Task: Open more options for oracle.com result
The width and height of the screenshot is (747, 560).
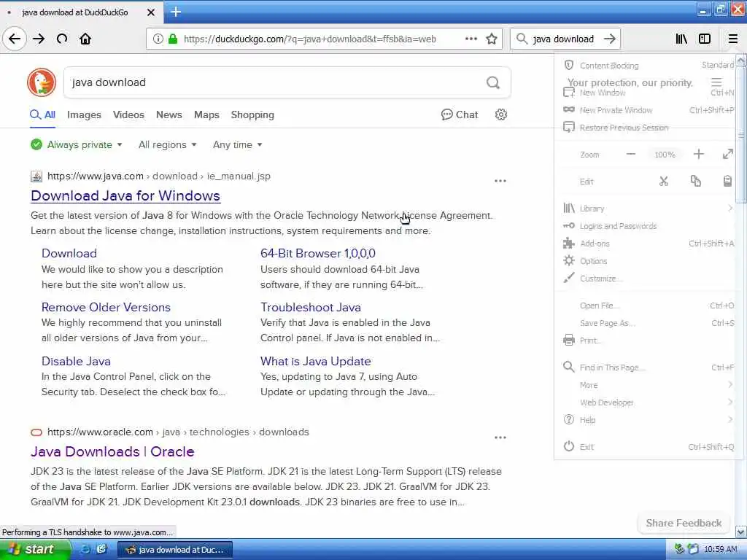Action: (500, 437)
